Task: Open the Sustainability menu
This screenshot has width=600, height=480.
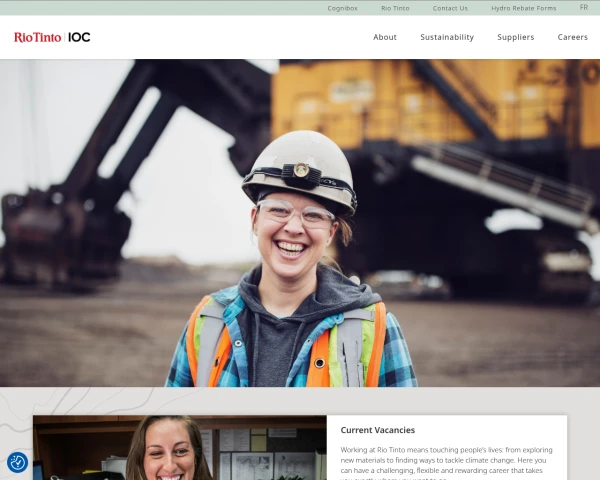Action: click(447, 37)
